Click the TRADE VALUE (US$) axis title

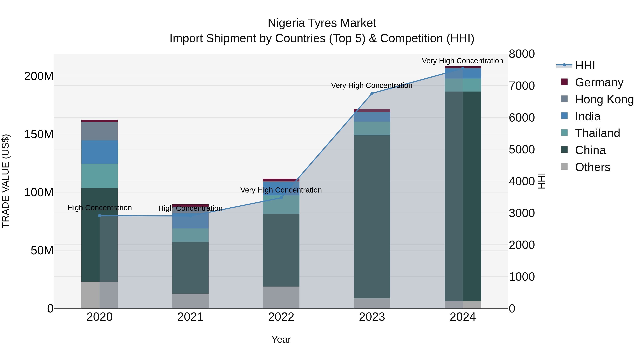click(x=6, y=181)
